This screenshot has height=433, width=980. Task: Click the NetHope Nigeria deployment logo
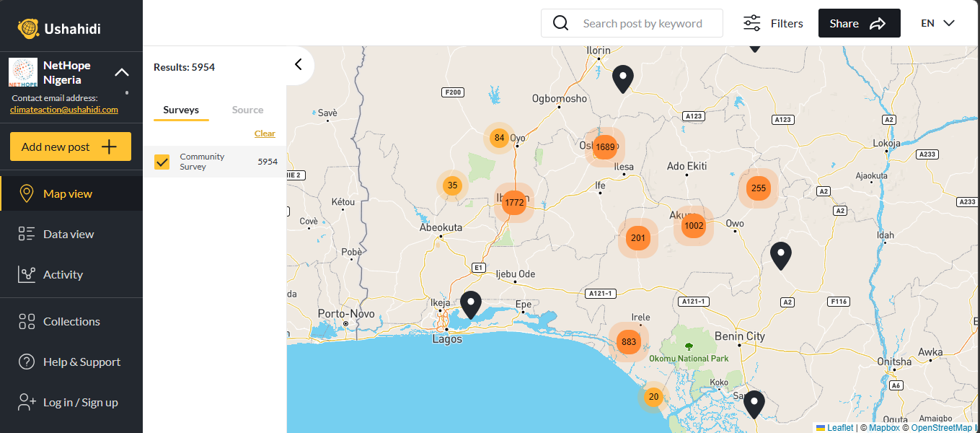pos(23,72)
